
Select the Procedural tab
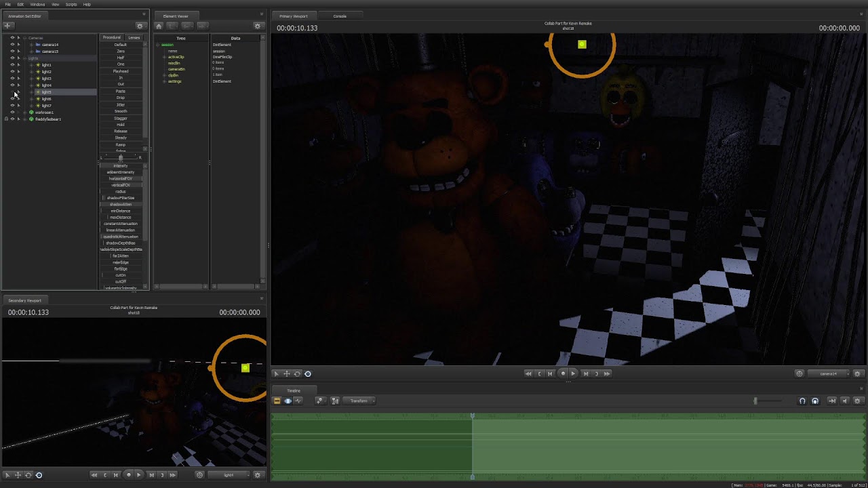point(112,38)
